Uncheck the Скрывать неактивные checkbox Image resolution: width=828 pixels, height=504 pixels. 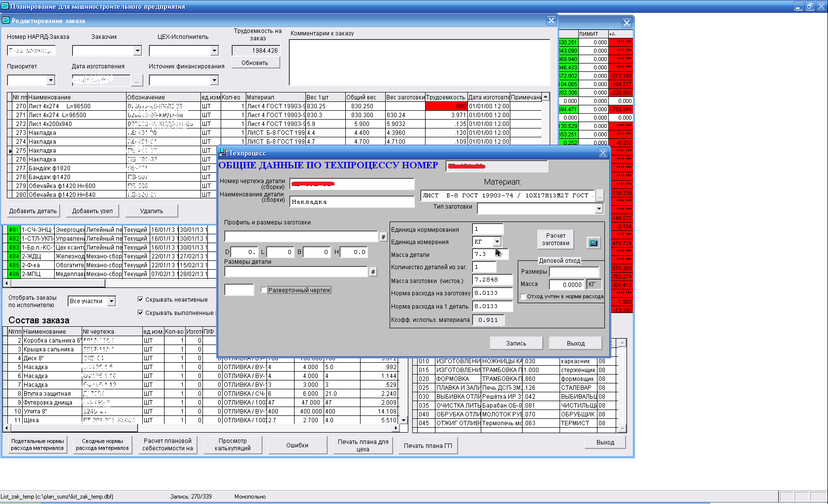coord(140,299)
